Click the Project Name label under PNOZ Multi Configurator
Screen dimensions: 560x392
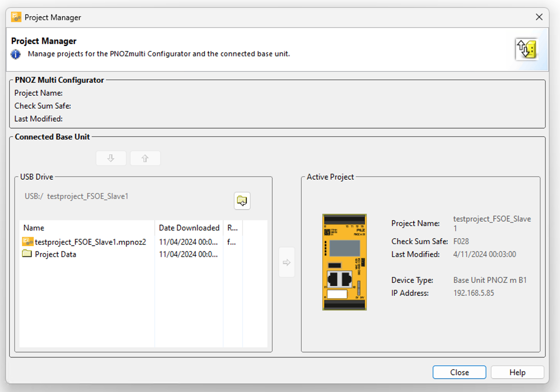38,93
